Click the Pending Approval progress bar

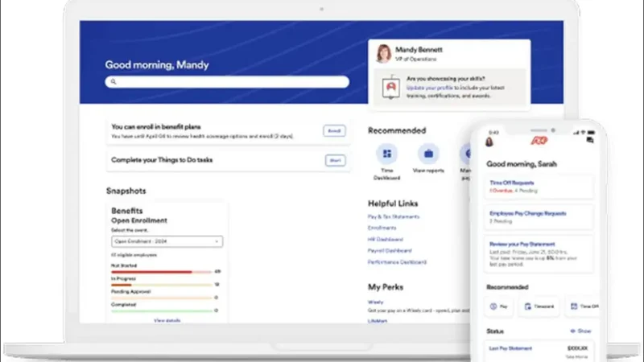pyautogui.click(x=162, y=298)
